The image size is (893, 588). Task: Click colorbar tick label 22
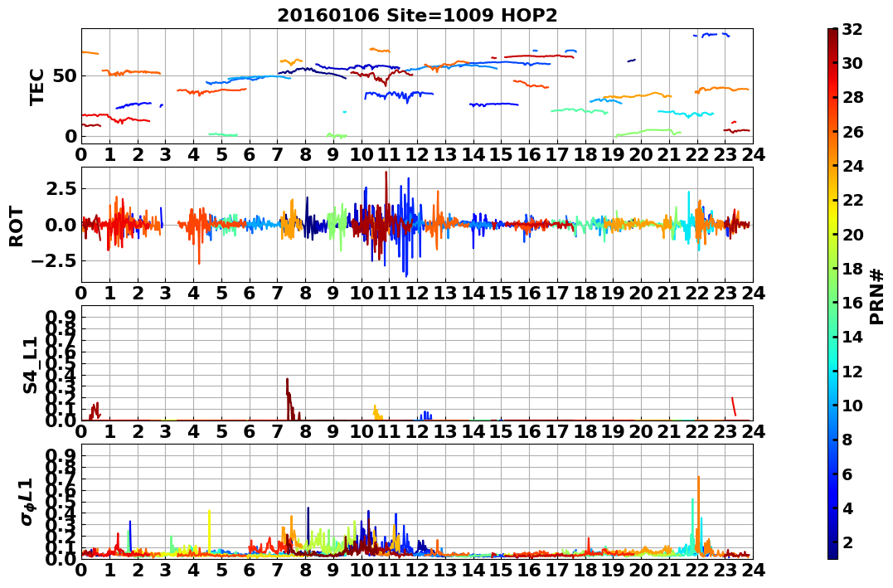coord(852,200)
